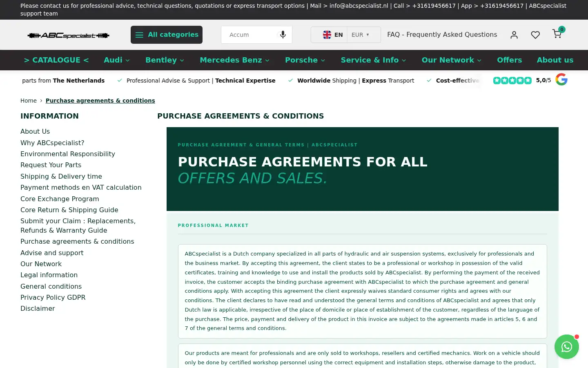Open Why ABCspecialist? link

pyautogui.click(x=52, y=143)
